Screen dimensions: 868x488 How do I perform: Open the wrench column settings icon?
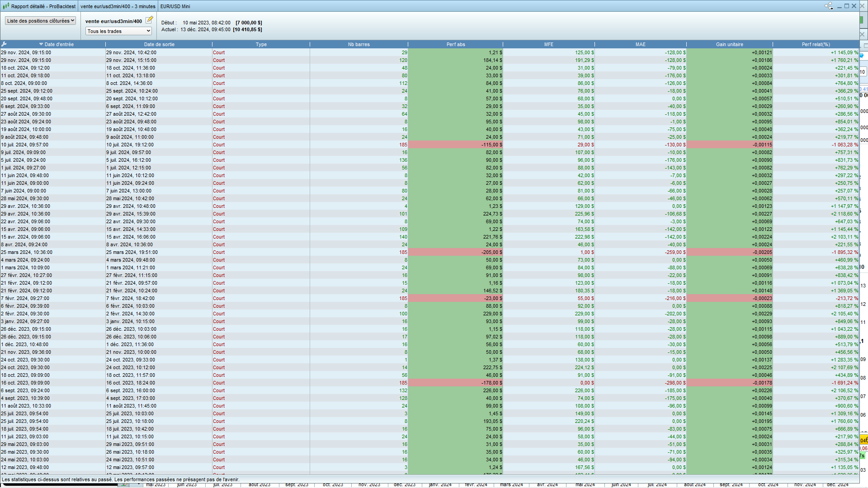click(x=4, y=44)
